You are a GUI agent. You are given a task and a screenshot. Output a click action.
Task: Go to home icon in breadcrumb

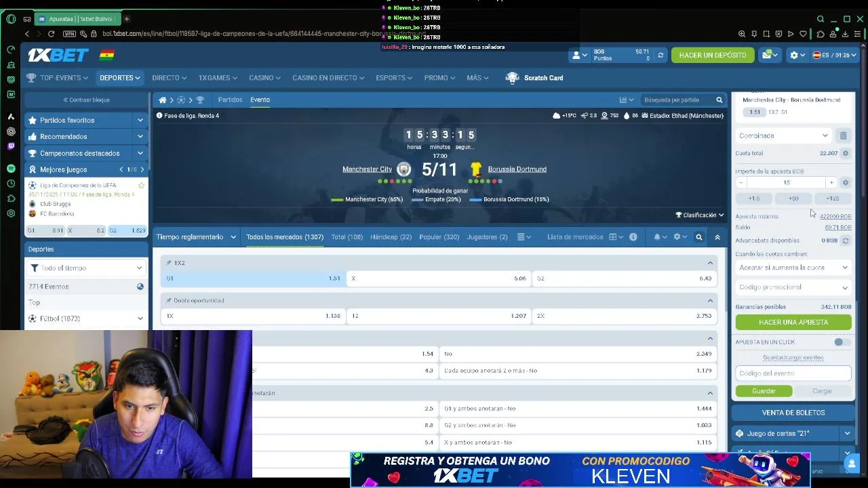click(163, 100)
